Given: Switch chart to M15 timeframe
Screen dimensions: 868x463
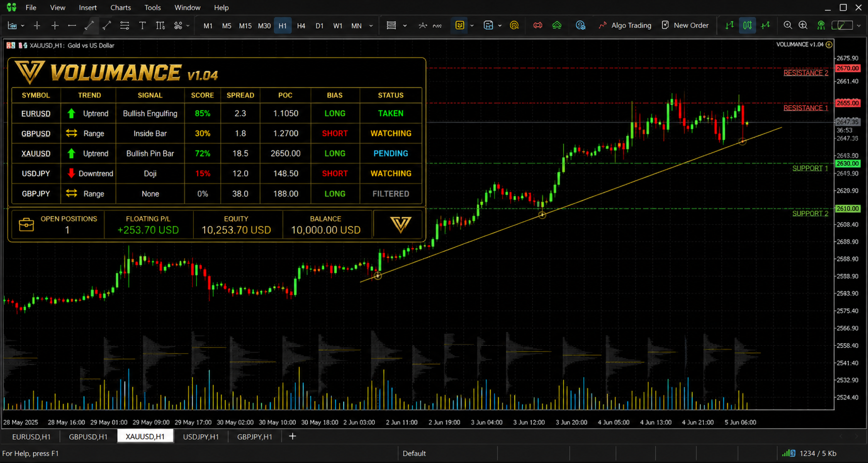Looking at the screenshot, I should tap(245, 26).
